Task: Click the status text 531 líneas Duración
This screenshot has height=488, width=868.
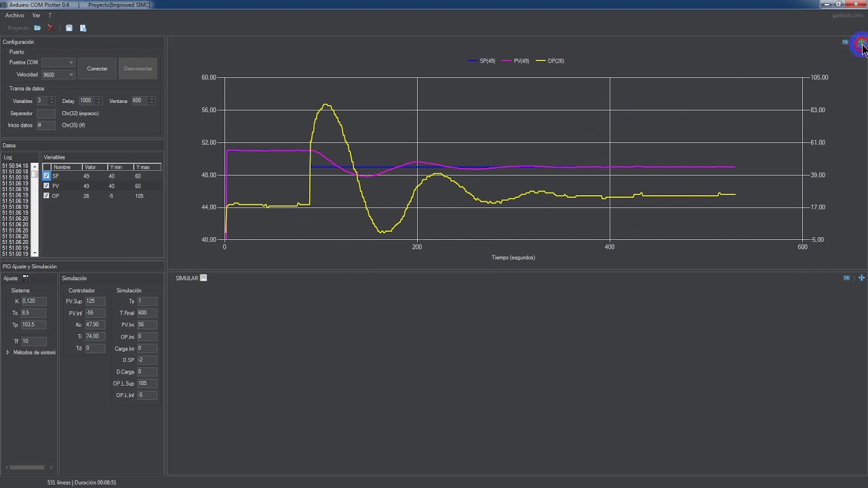Action: click(x=81, y=483)
